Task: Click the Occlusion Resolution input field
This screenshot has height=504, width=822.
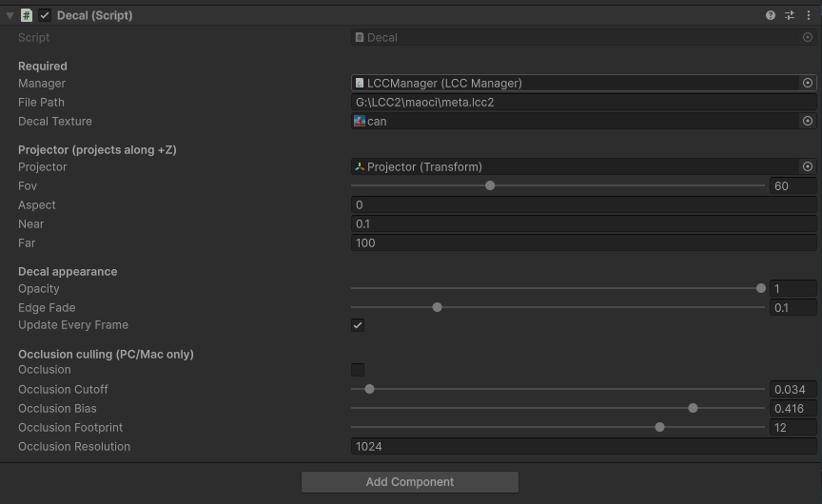Action: click(583, 446)
